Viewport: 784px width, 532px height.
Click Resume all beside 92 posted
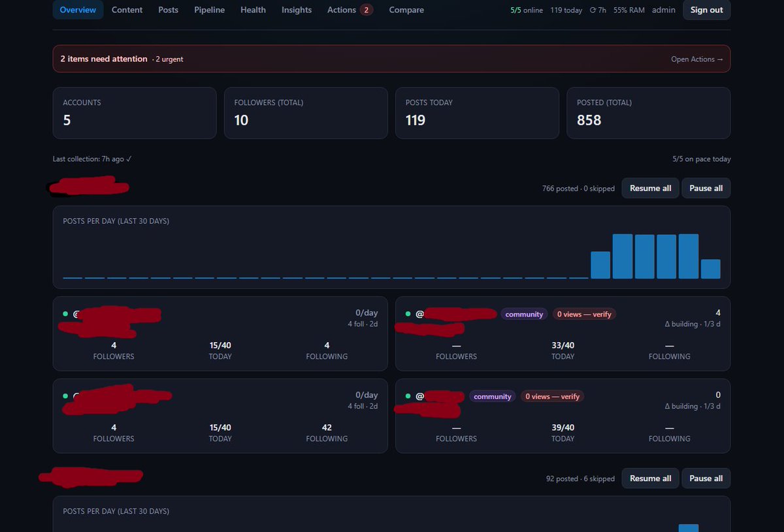(x=650, y=478)
